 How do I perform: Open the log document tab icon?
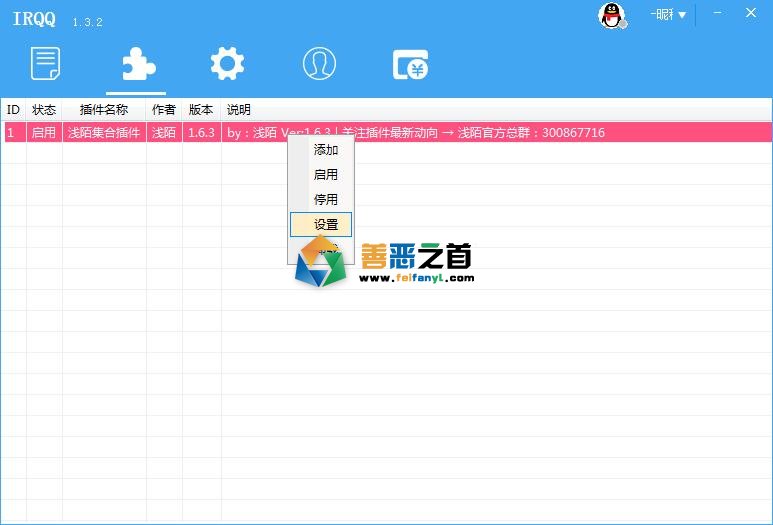pyautogui.click(x=46, y=64)
